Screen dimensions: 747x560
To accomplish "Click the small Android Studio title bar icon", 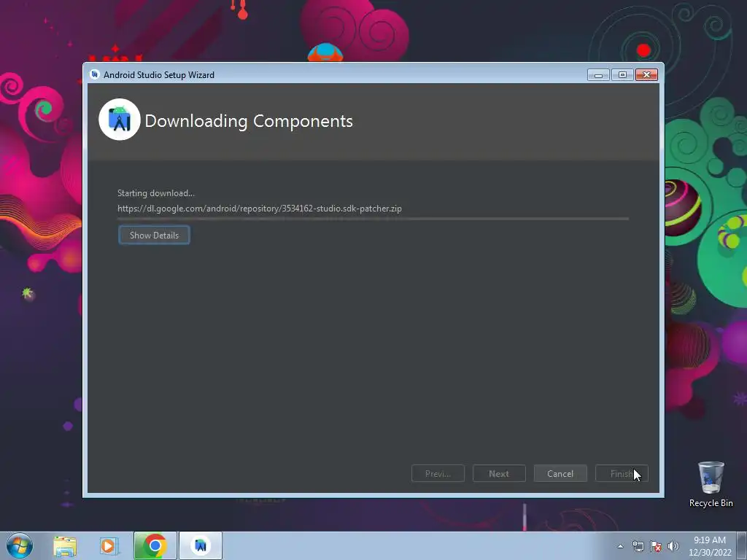I will coord(94,75).
